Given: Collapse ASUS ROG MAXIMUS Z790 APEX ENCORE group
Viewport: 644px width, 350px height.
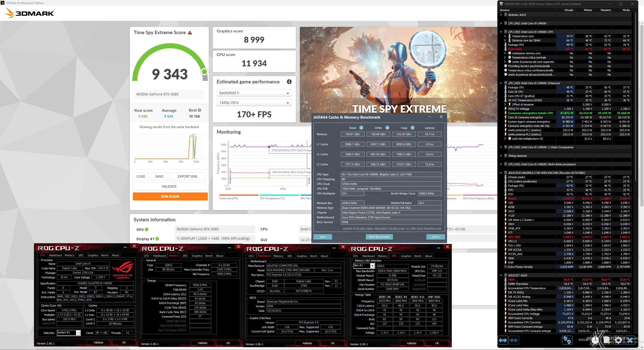Looking at the screenshot, I should point(501,173).
